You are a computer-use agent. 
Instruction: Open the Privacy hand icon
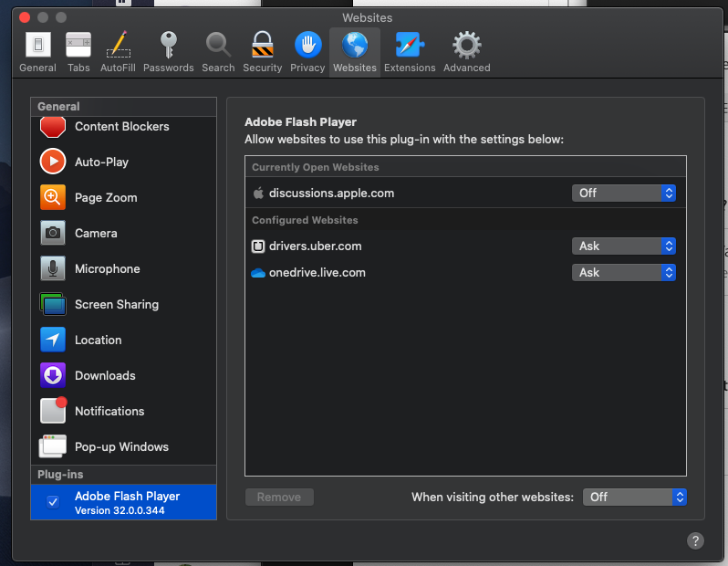click(x=307, y=45)
